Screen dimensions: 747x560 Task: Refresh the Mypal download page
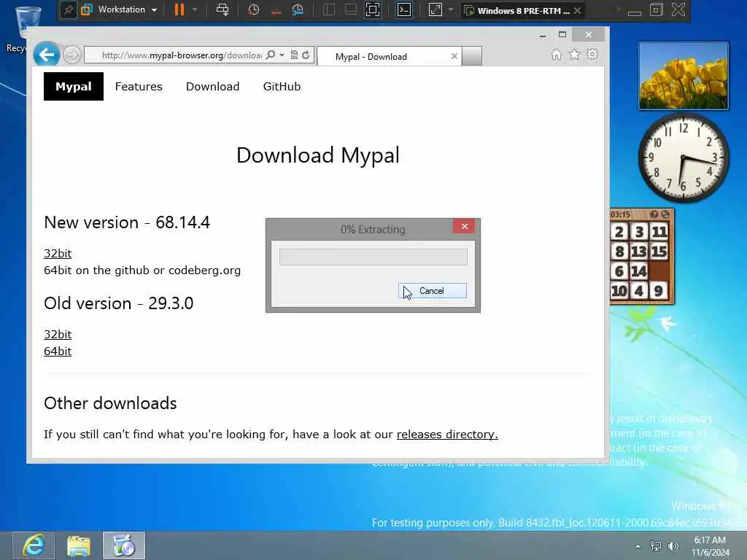tap(306, 55)
